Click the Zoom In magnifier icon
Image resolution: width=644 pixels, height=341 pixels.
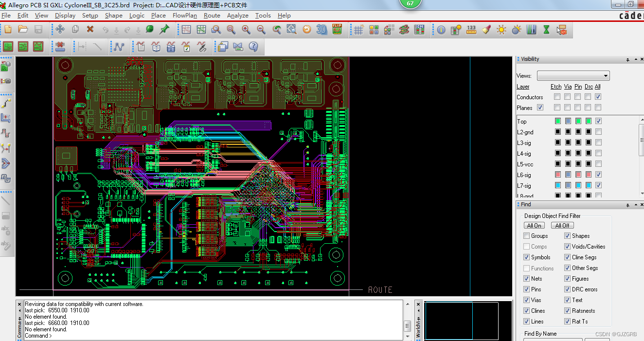coord(247,29)
